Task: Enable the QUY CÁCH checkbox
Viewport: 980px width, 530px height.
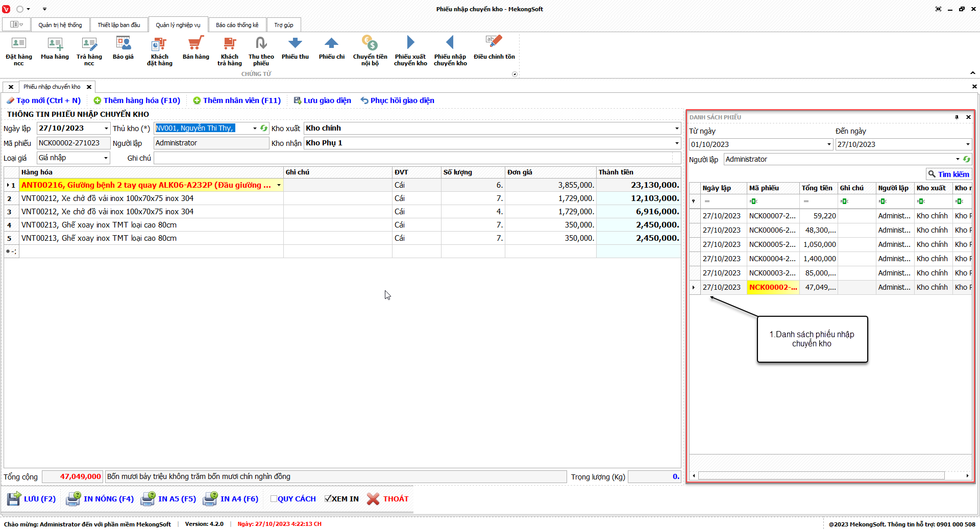Action: click(x=274, y=499)
